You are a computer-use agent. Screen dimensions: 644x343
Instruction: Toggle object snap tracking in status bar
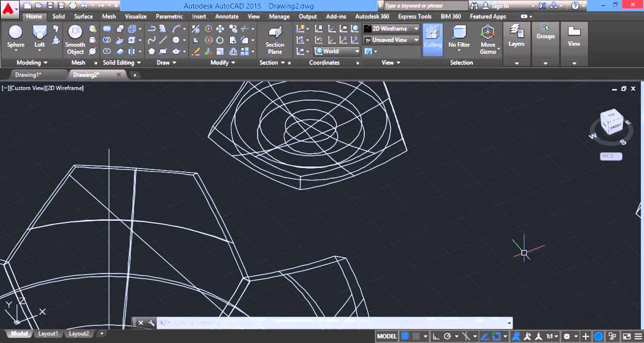[485, 336]
